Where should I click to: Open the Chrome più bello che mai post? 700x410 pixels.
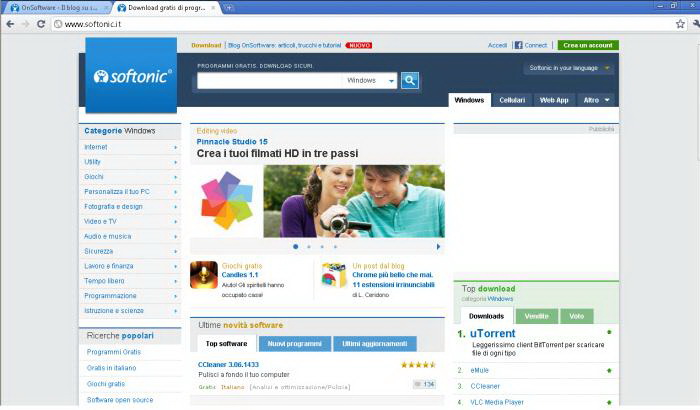tap(393, 280)
